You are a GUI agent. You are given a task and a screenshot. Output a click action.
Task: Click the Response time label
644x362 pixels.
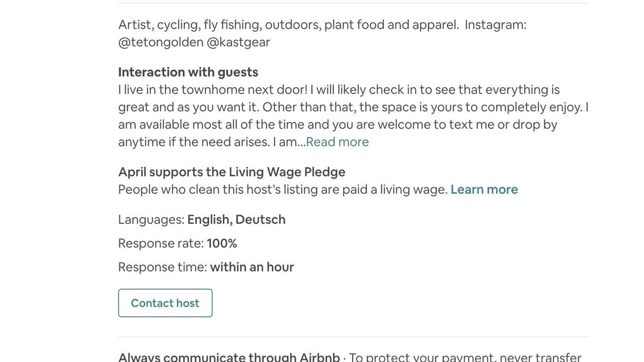coord(162,267)
